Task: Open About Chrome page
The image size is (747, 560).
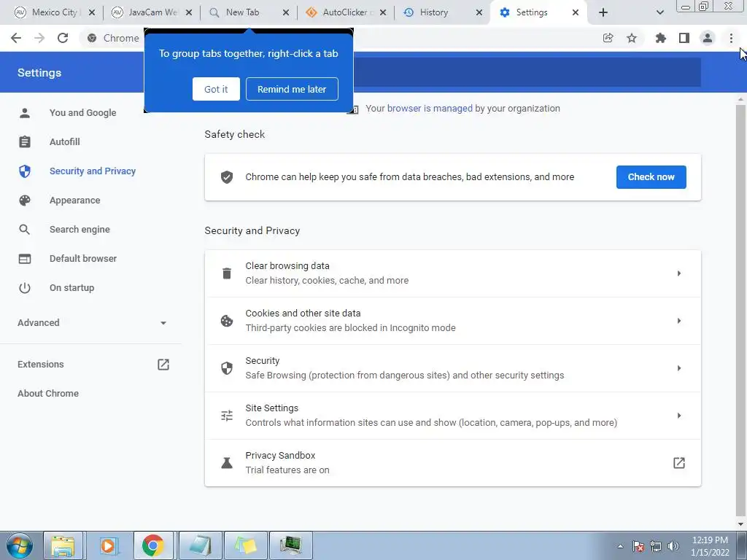Action: coord(48,393)
